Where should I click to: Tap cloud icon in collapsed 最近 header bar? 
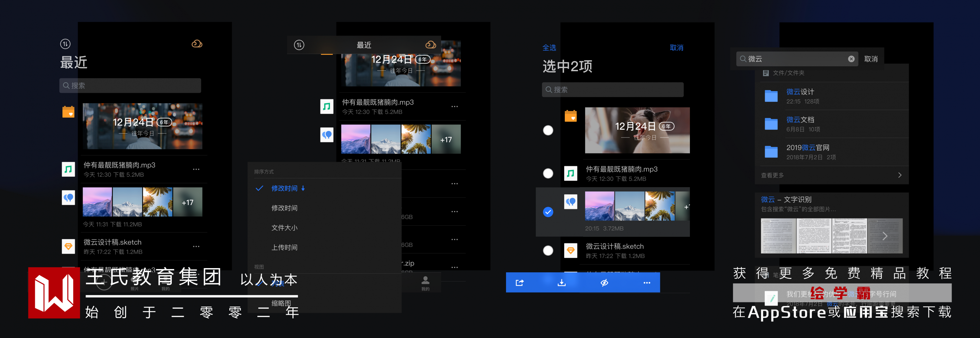[430, 45]
